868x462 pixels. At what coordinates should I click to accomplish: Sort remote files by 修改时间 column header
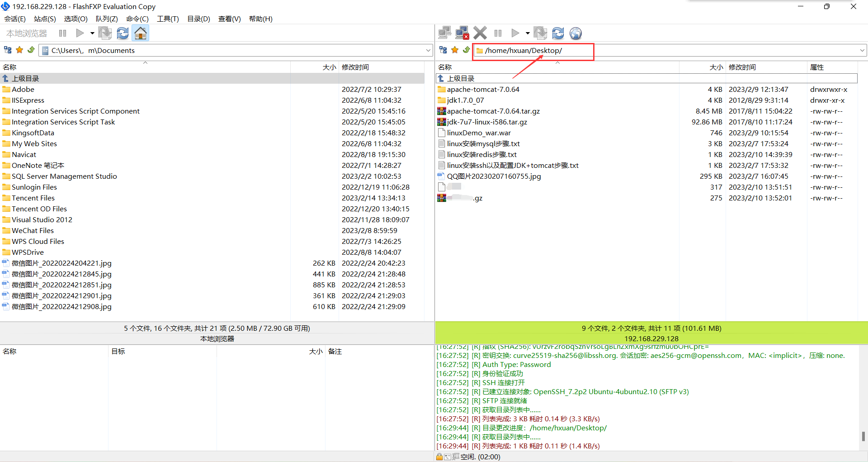766,67
